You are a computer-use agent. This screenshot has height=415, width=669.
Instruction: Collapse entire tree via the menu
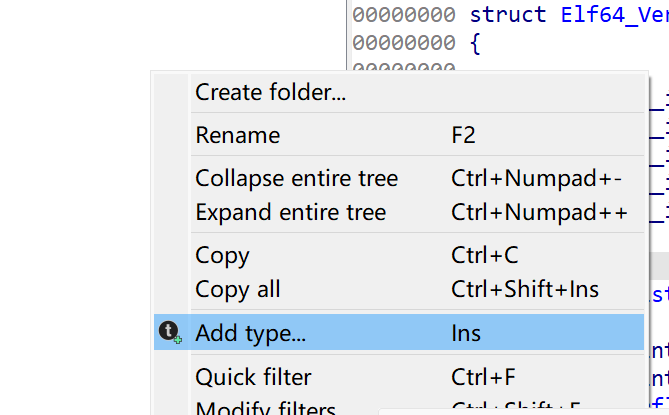coord(297,179)
